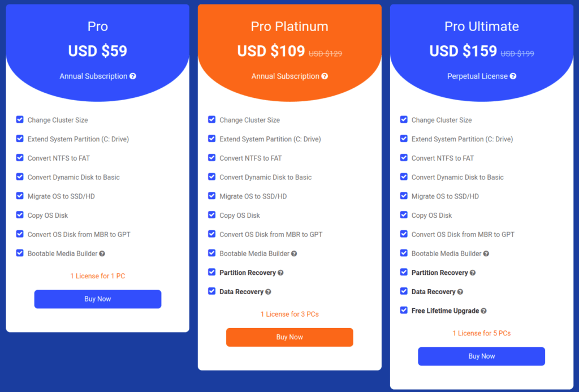579x392 pixels.
Task: Open Bootable Media Builder help in Pro plan
Action: pos(102,254)
